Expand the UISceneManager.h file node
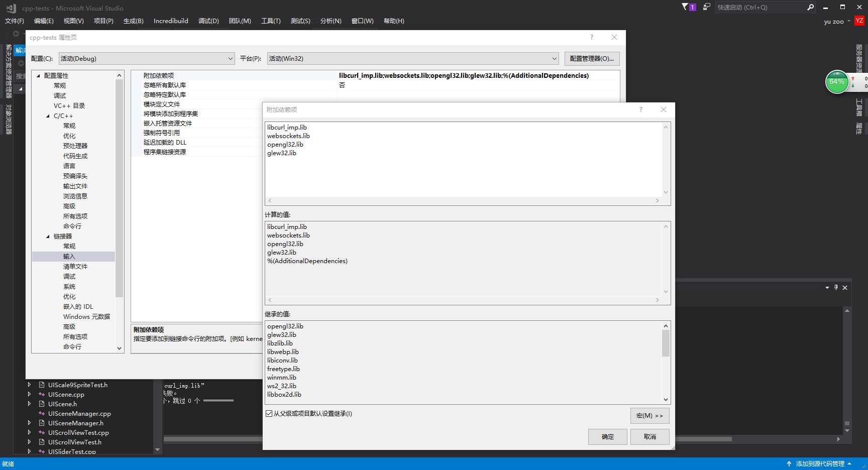Image resolution: width=868 pixels, height=470 pixels. pyautogui.click(x=29, y=423)
